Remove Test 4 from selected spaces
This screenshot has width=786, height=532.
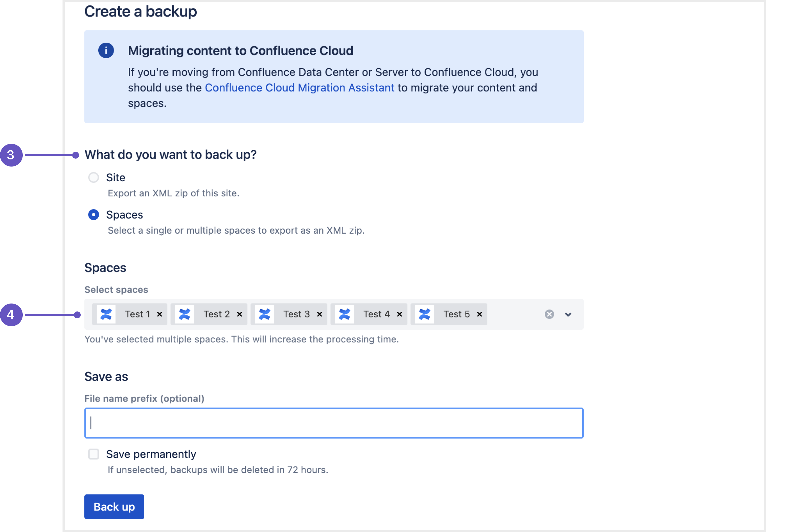coord(400,314)
